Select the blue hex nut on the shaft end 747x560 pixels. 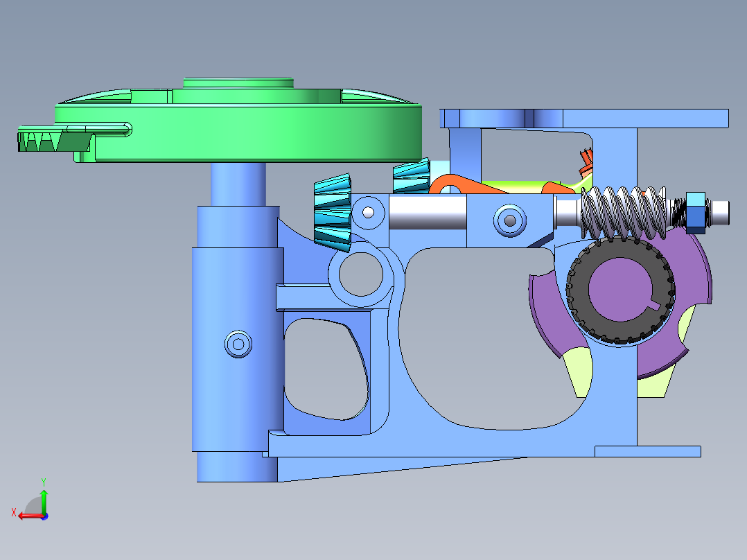(696, 213)
